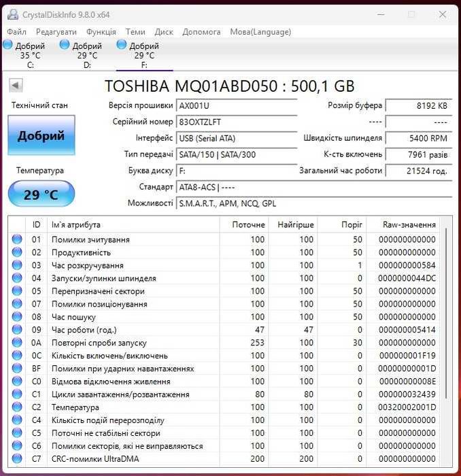Click the status orb for attribute 09

[x=17, y=329]
